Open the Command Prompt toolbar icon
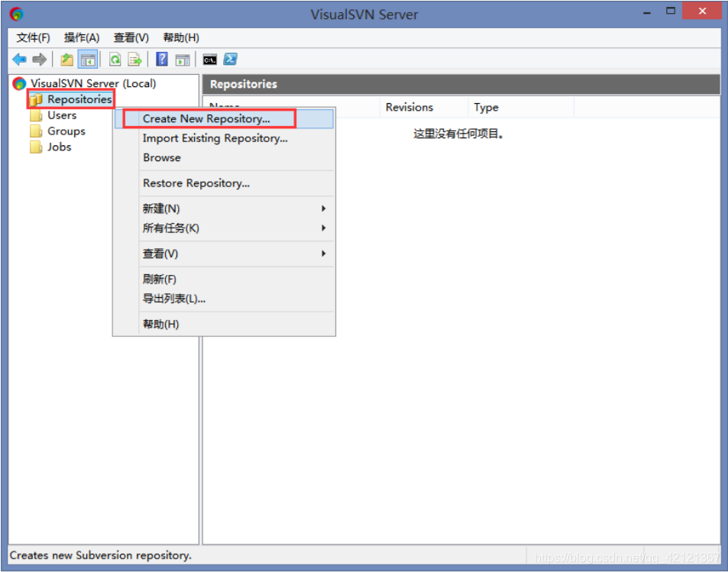728x572 pixels. click(210, 60)
